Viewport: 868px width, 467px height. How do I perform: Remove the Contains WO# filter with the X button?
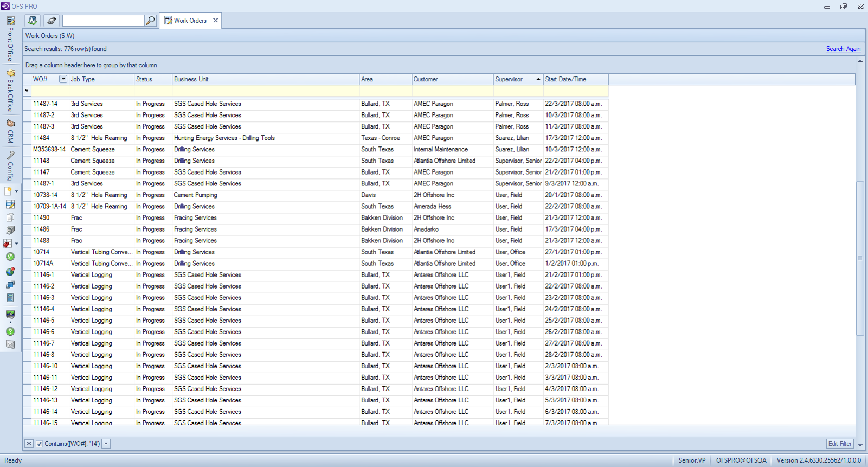[x=29, y=444]
